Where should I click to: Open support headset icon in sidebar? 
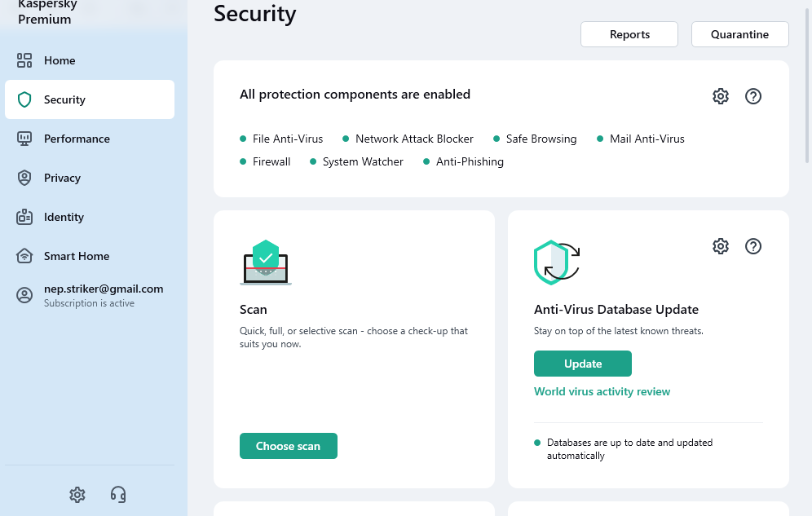click(x=118, y=494)
